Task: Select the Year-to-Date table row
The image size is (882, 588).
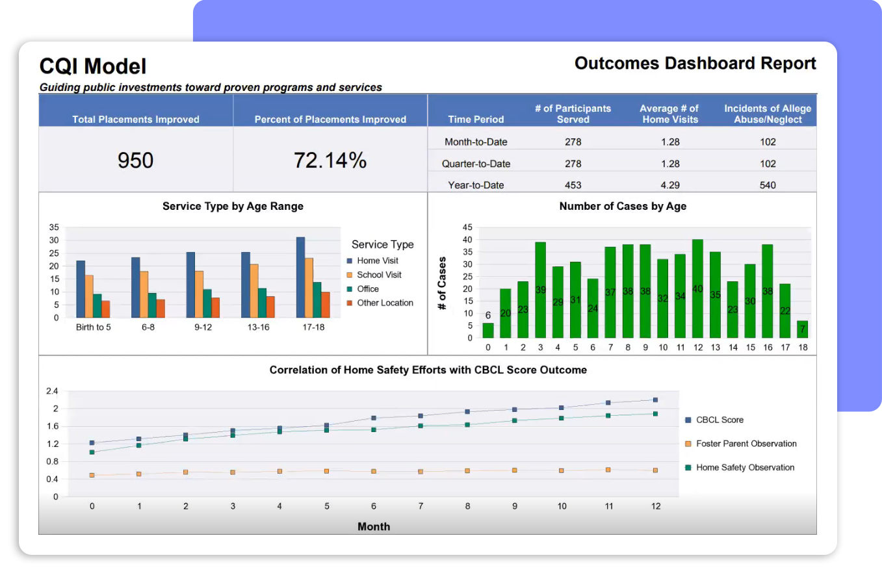Action: pos(476,185)
